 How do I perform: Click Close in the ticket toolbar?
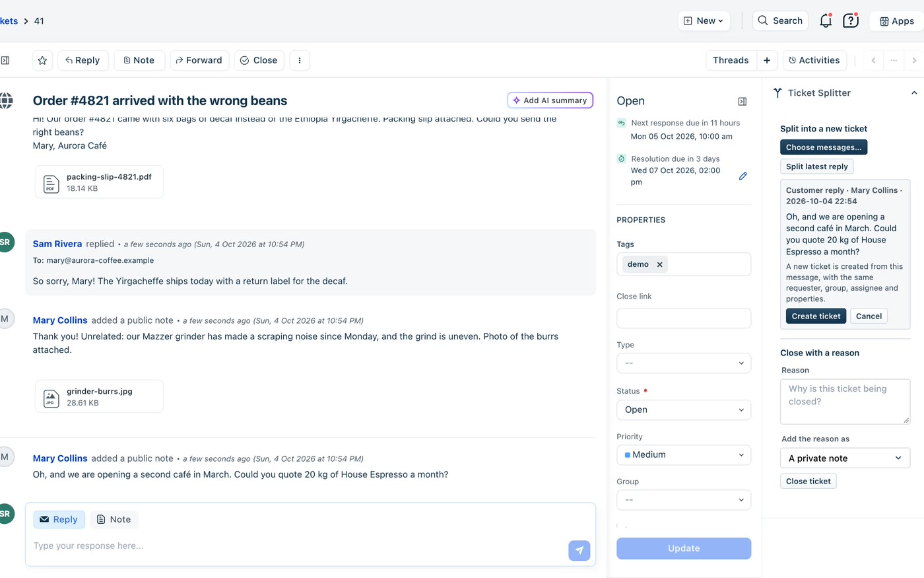pyautogui.click(x=259, y=60)
